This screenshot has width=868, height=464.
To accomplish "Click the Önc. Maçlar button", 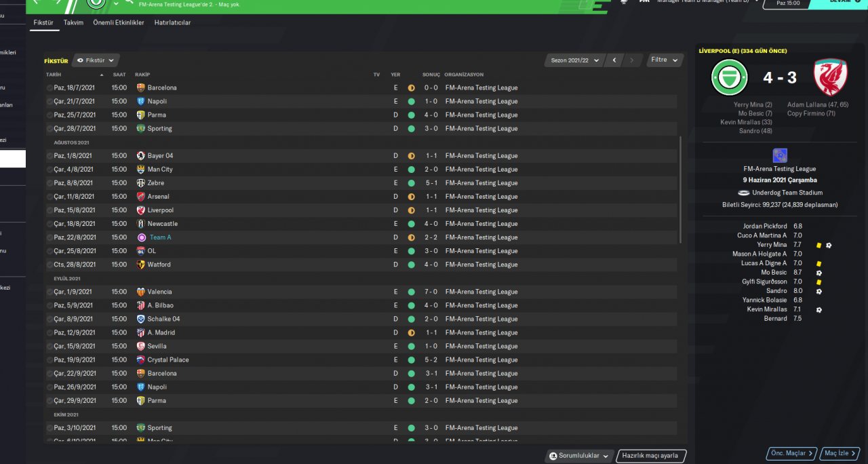I will pyautogui.click(x=792, y=453).
